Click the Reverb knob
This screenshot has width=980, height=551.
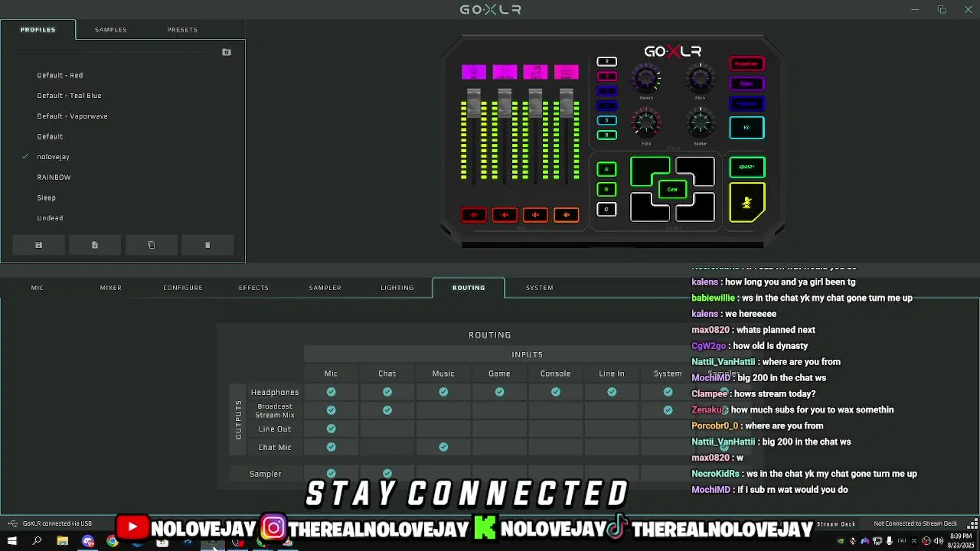(646, 78)
